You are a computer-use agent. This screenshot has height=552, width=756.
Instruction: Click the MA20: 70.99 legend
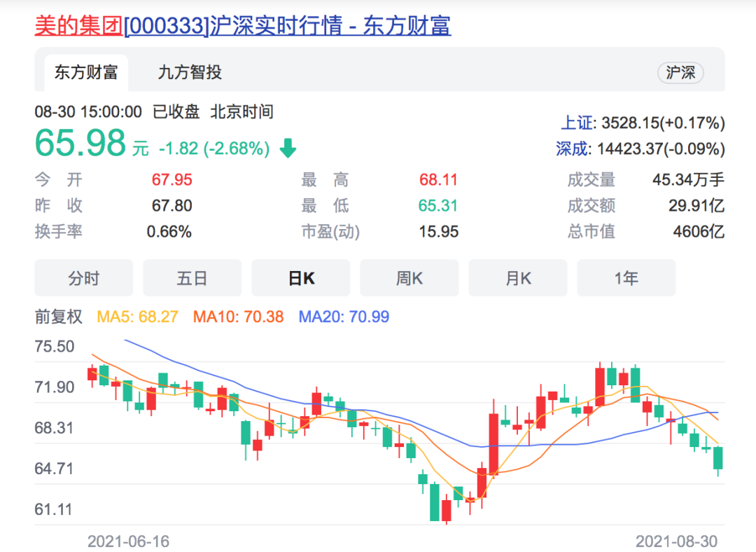pos(344,317)
